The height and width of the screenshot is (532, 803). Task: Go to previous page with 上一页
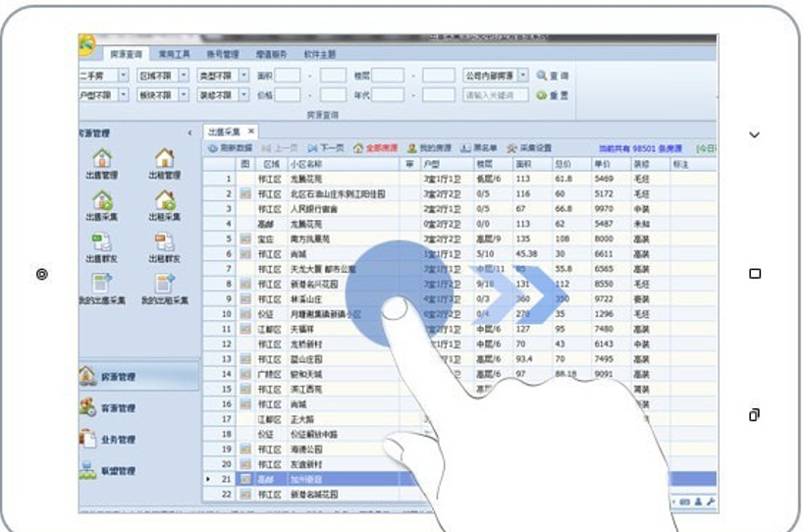pos(279,148)
